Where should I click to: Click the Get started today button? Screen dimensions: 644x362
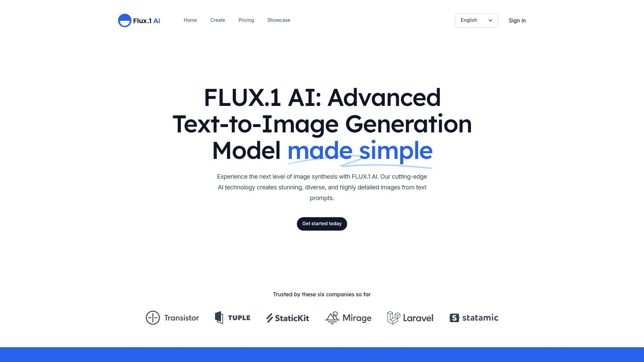[x=322, y=223]
